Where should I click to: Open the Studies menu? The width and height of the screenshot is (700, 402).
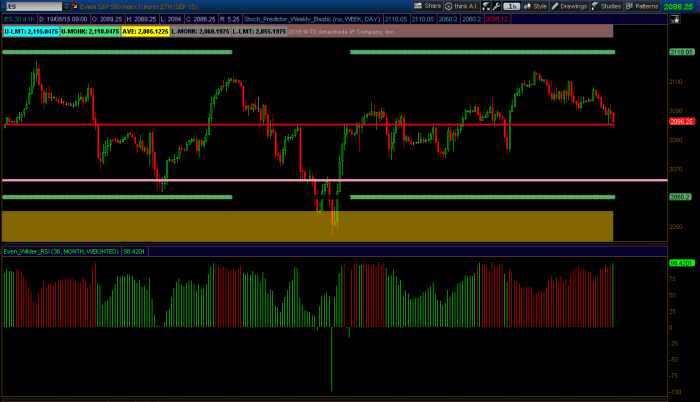click(x=612, y=6)
